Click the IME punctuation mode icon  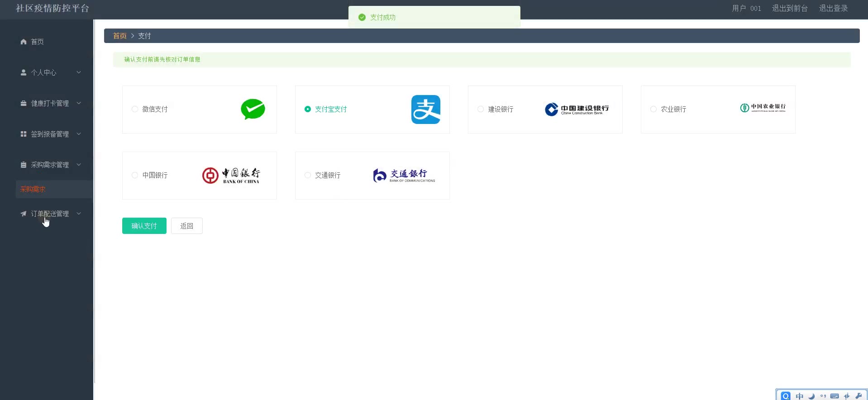(x=823, y=396)
